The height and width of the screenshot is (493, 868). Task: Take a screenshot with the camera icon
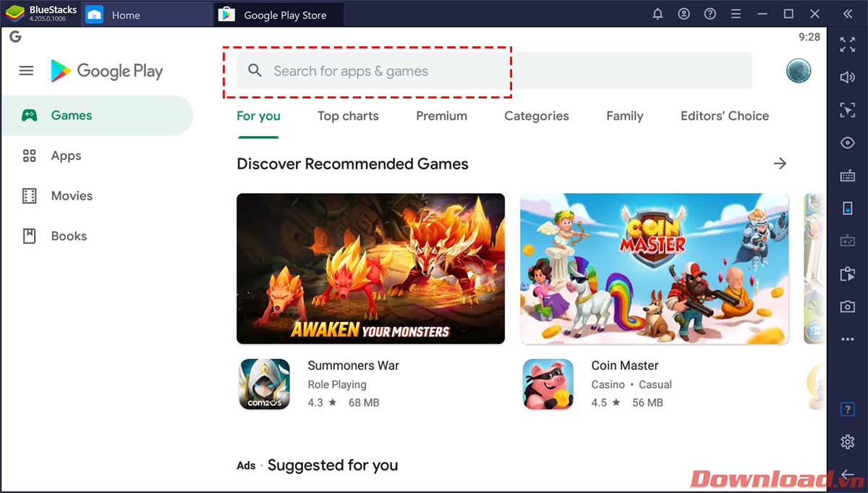pyautogui.click(x=848, y=307)
